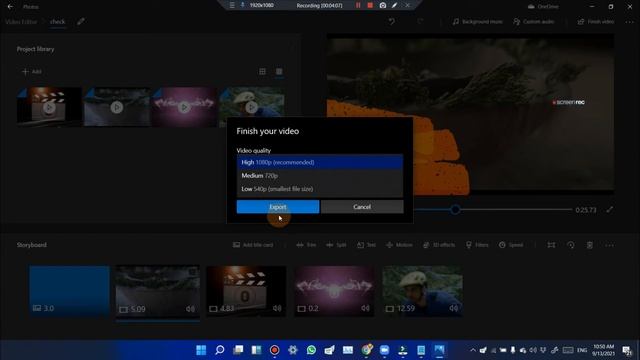The width and height of the screenshot is (640, 360).
Task: Select the 3.0 title card in storyboard
Action: pos(69,291)
